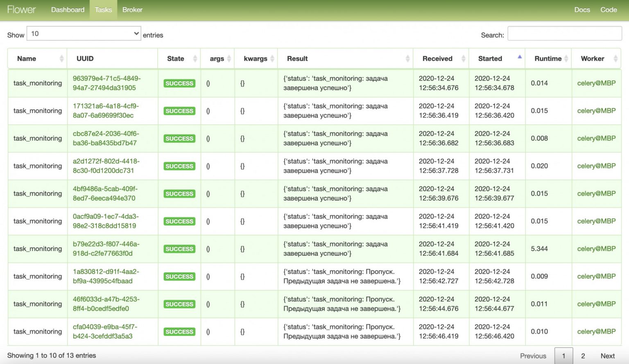Image resolution: width=629 pixels, height=364 pixels.
Task: Open the Code link
Action: (609, 10)
